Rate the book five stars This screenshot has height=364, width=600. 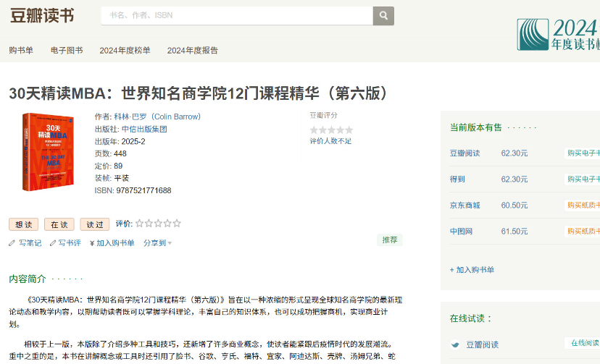(x=176, y=224)
